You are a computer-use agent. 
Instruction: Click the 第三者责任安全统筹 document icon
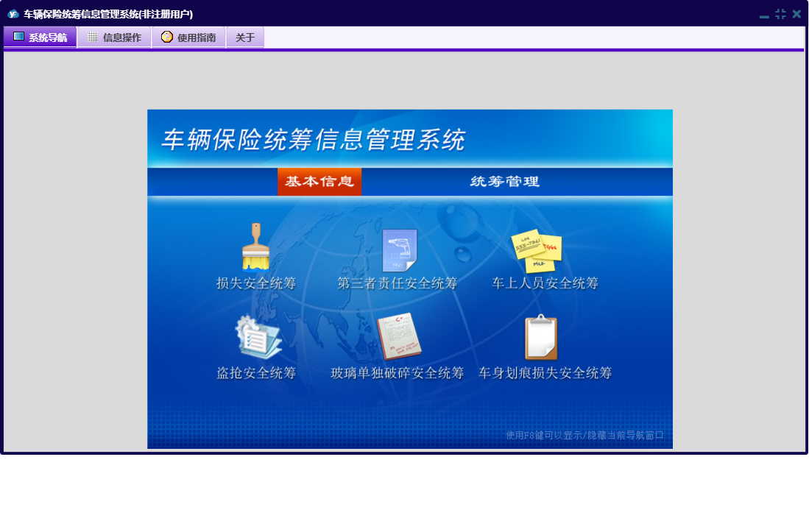pyautogui.click(x=399, y=250)
